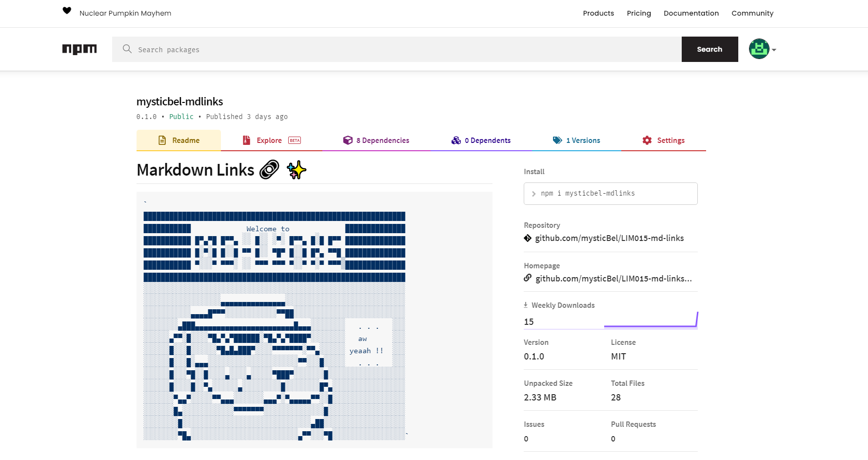The width and height of the screenshot is (868, 460).
Task: Open the 1 Versions tab
Action: tap(576, 140)
